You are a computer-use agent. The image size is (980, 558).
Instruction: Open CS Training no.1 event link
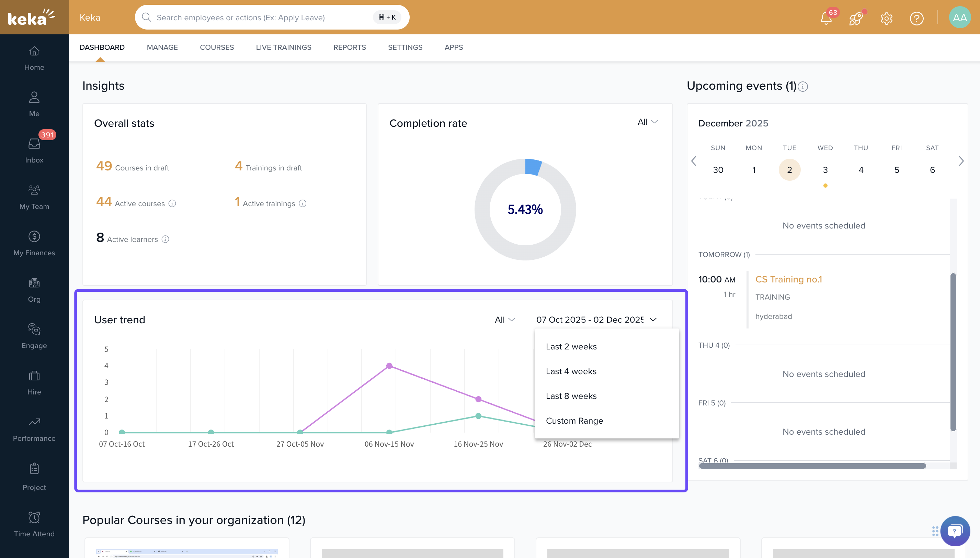pyautogui.click(x=788, y=279)
